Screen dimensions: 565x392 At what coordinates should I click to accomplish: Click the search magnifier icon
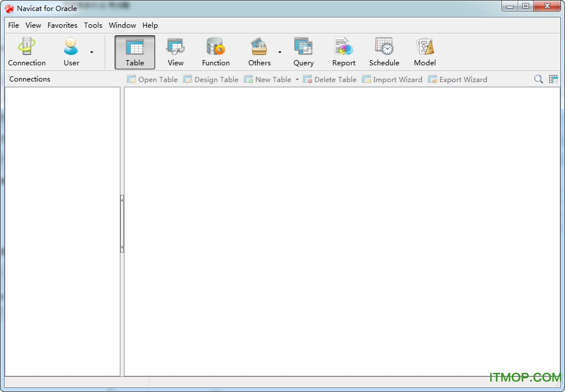tap(538, 79)
